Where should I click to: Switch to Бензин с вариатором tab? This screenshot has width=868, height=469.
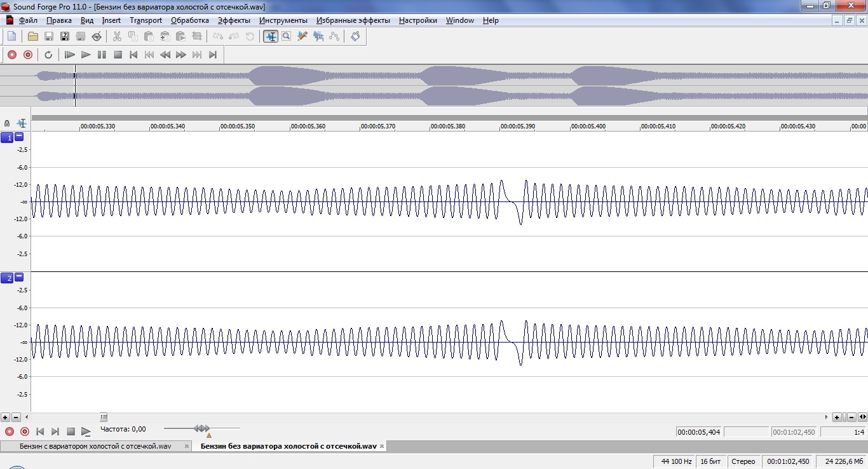pos(95,446)
